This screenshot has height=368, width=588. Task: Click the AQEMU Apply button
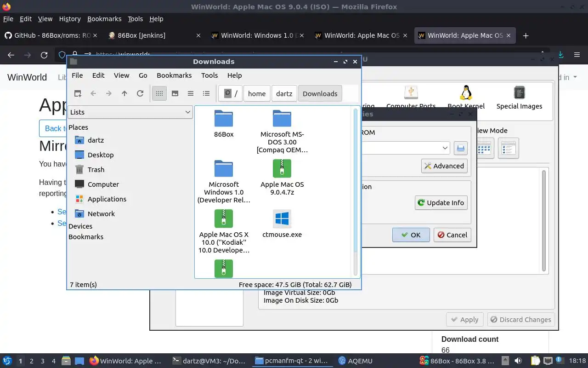click(x=464, y=319)
